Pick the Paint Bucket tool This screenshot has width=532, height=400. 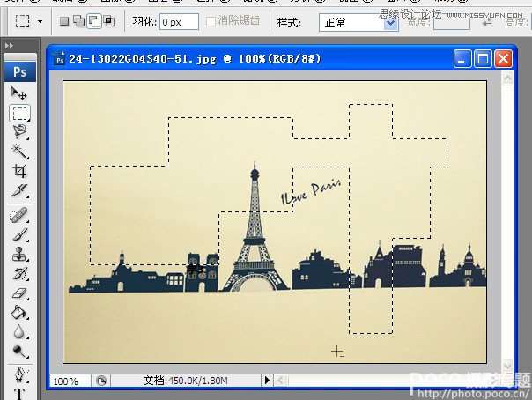tap(19, 313)
